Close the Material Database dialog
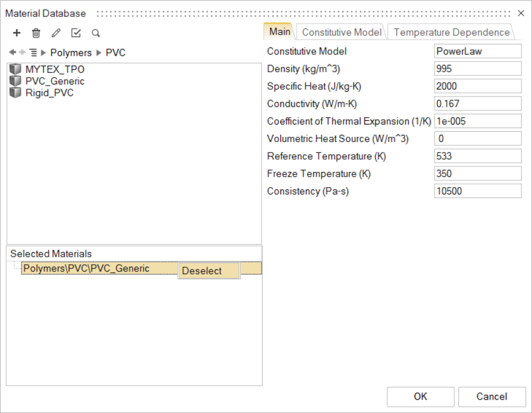 (521, 13)
